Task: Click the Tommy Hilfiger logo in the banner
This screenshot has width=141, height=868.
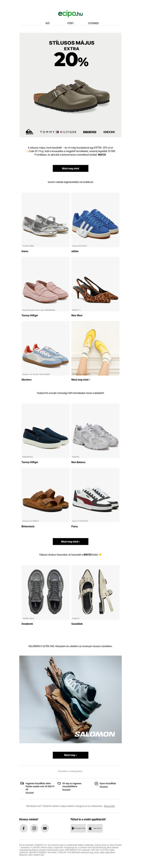Action: (58, 132)
